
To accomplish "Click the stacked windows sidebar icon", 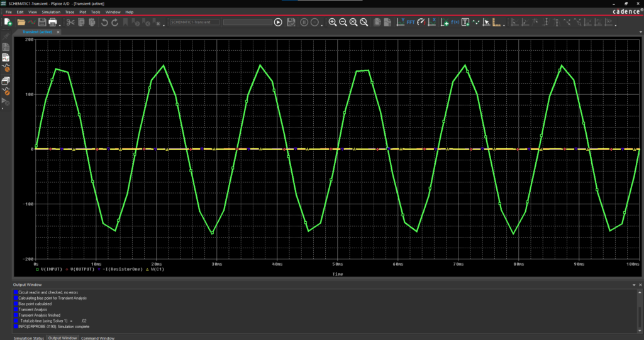I will [x=6, y=80].
